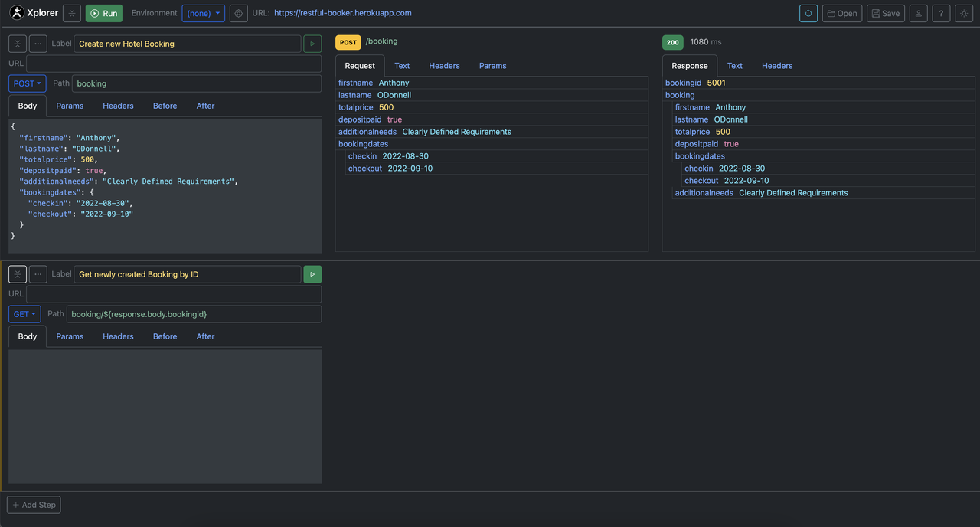Run all steps with the green Run button
This screenshot has width=980, height=527.
pyautogui.click(x=104, y=13)
